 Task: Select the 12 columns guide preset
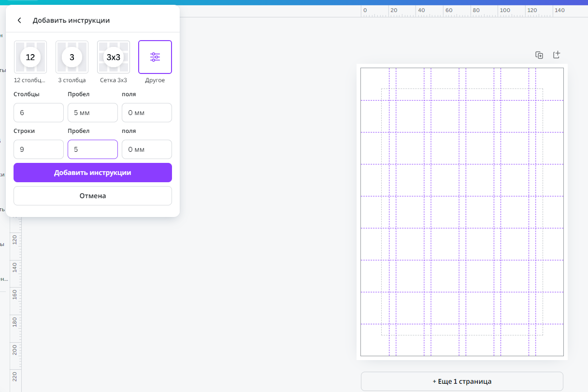pyautogui.click(x=30, y=57)
